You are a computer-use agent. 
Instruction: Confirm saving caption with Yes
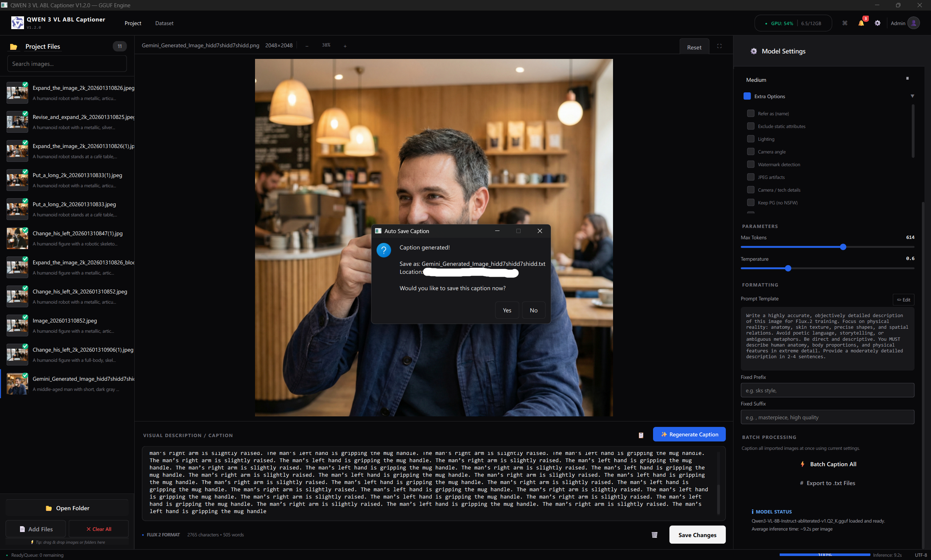pyautogui.click(x=507, y=310)
